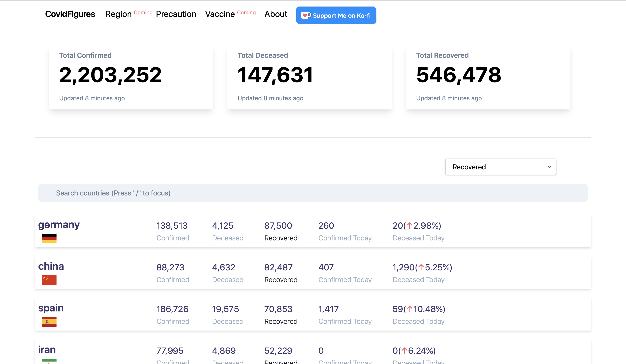Click the Iran flag icon

49,361
